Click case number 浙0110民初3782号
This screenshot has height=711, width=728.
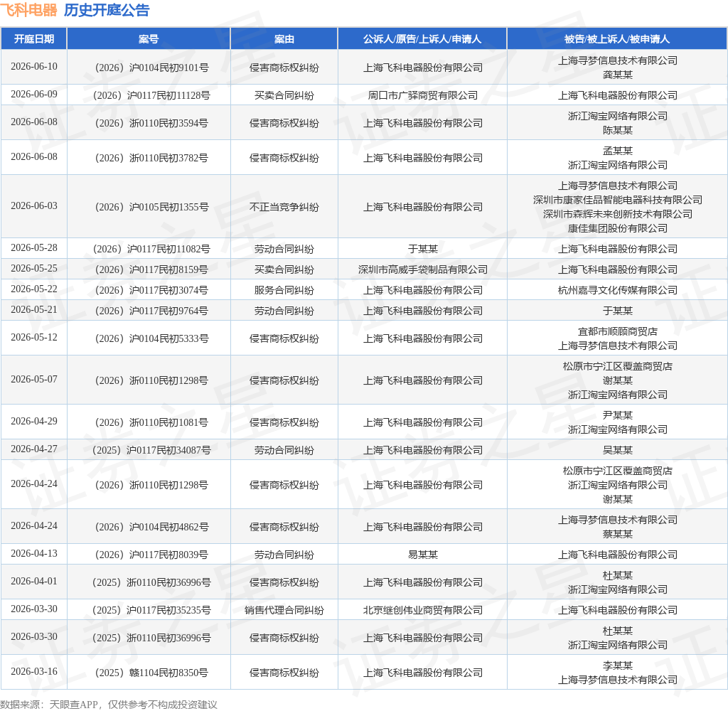click(152, 159)
